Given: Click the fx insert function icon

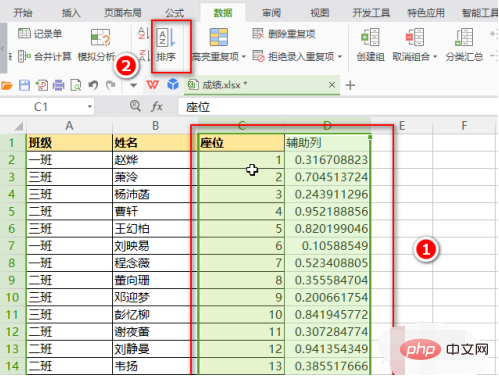Looking at the screenshot, I should click(157, 107).
